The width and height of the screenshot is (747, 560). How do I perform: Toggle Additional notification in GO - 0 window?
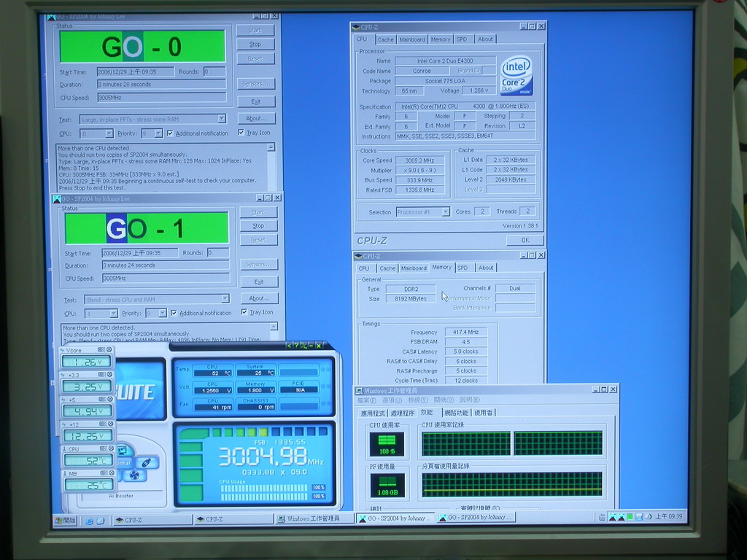point(170,133)
